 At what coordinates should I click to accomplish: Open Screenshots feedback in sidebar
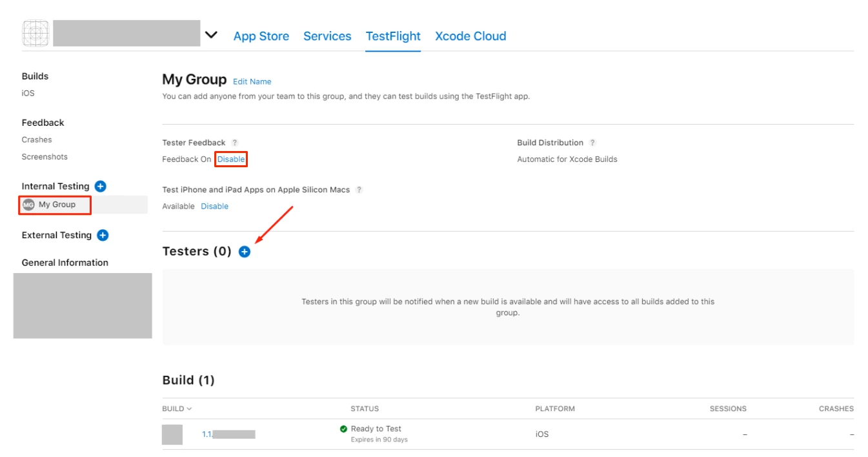pyautogui.click(x=45, y=157)
